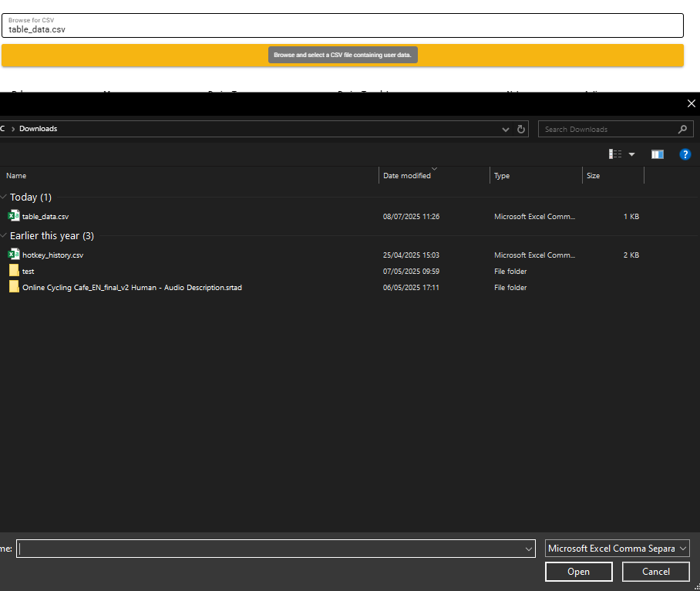The image size is (700, 591).
Task: Toggle the preview pane icon
Action: (x=657, y=154)
